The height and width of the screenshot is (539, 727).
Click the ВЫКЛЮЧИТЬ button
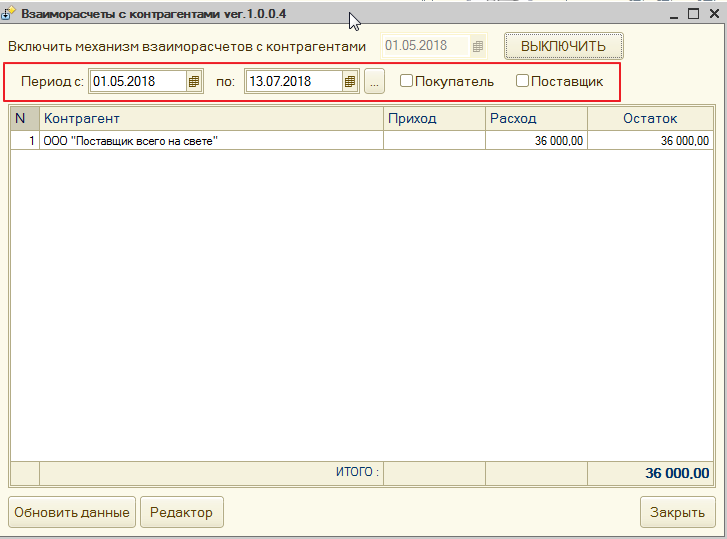[x=563, y=46]
